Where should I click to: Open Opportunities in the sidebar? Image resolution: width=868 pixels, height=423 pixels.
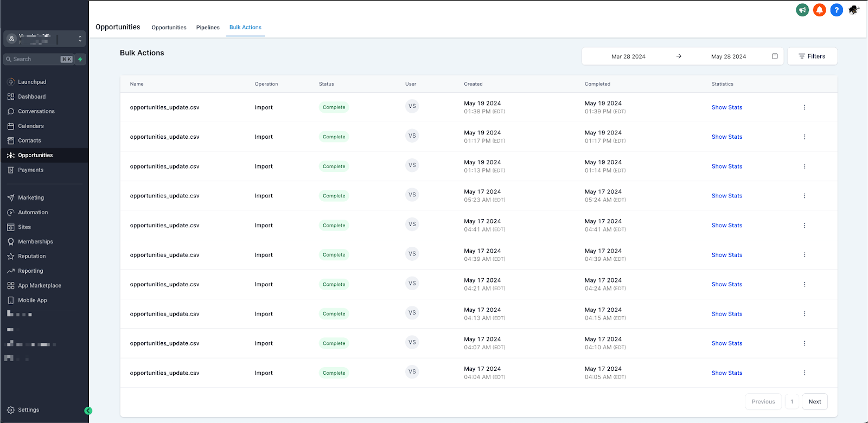(x=44, y=155)
